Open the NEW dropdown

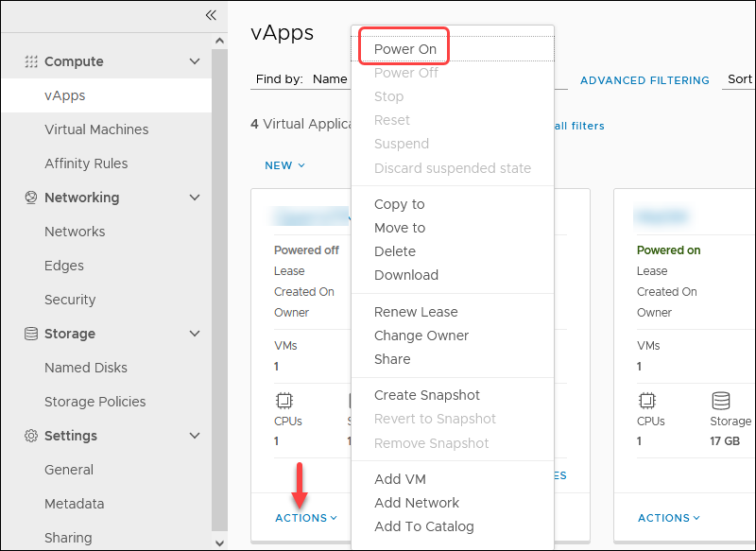point(285,165)
